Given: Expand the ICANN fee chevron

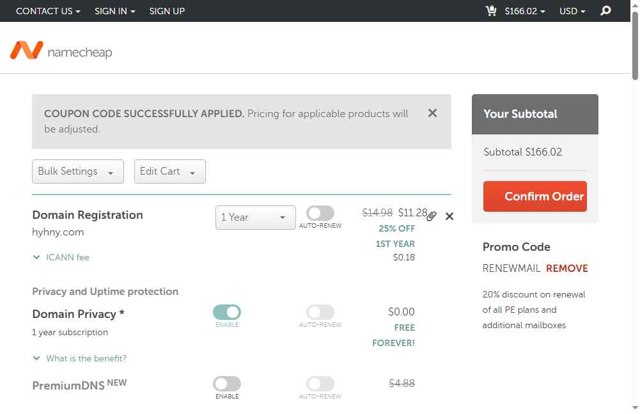Looking at the screenshot, I should pos(37,257).
